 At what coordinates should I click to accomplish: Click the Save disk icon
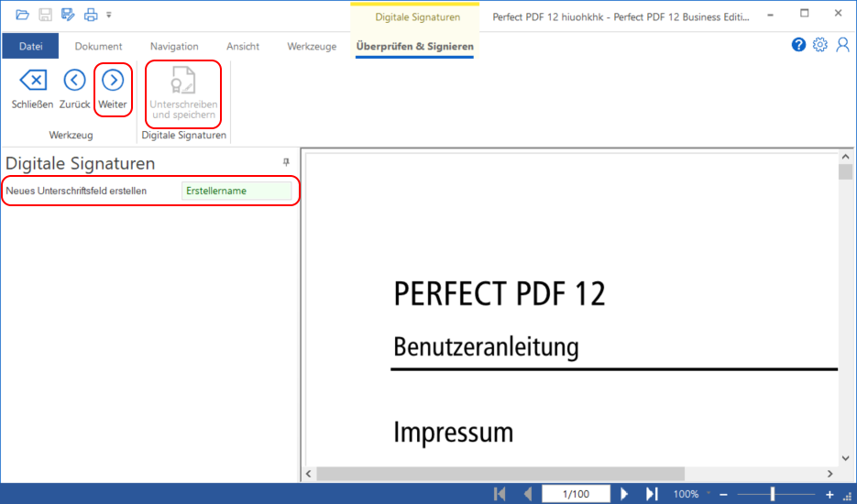click(x=45, y=15)
